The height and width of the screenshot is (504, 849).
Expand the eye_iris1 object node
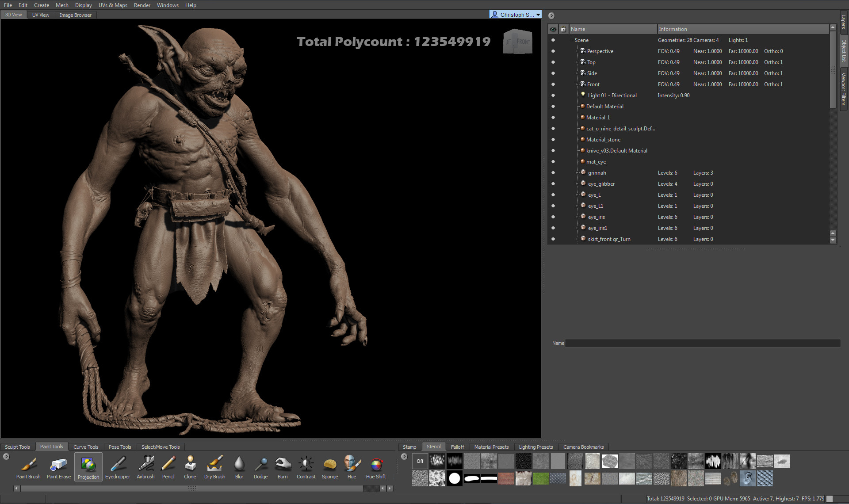(x=577, y=228)
